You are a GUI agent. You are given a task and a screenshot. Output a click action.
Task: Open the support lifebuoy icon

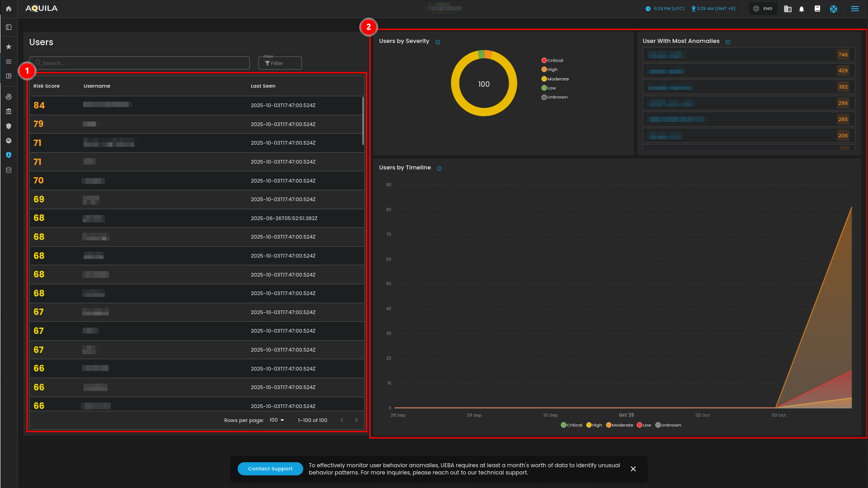(834, 9)
